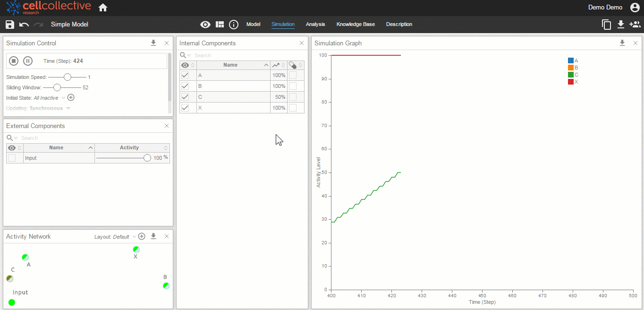
Task: Expand External Components search options arrow
Action: 16,138
